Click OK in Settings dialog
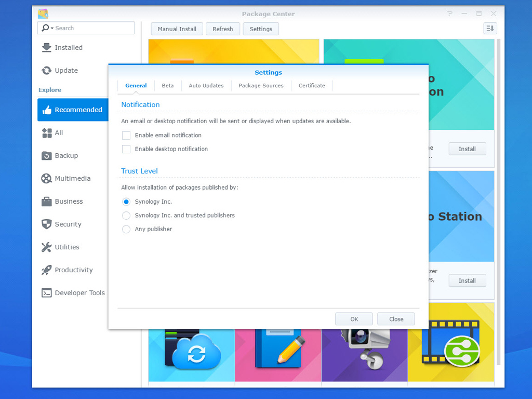Screen dimensions: 532x399 pyautogui.click(x=354, y=319)
